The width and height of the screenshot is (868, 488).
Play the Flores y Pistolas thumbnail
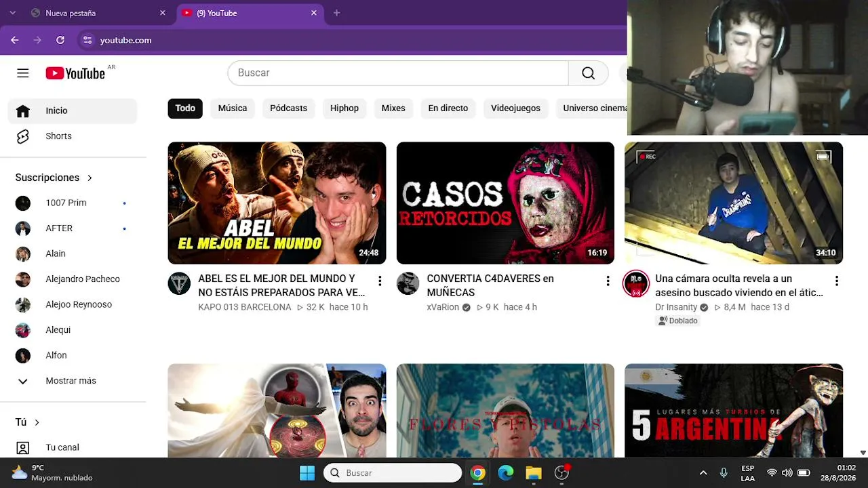click(505, 411)
